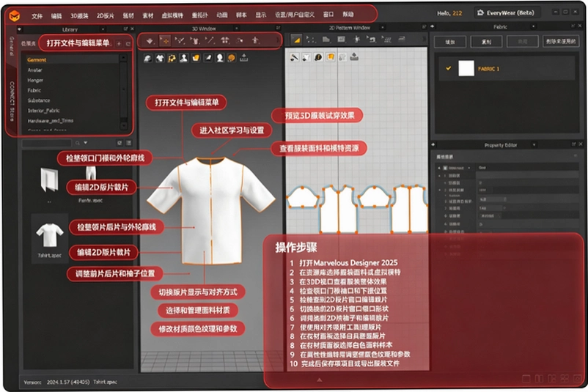Switch Library to list view icon
This screenshot has height=392, width=588.
(128, 143)
